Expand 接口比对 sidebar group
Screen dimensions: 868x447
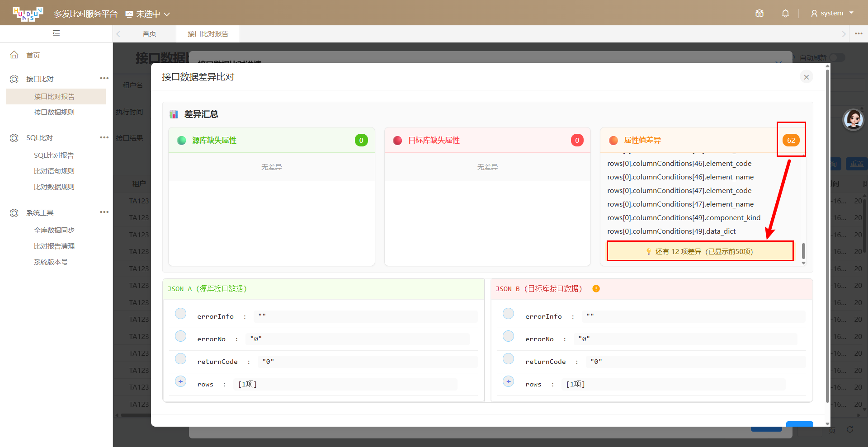pos(40,79)
